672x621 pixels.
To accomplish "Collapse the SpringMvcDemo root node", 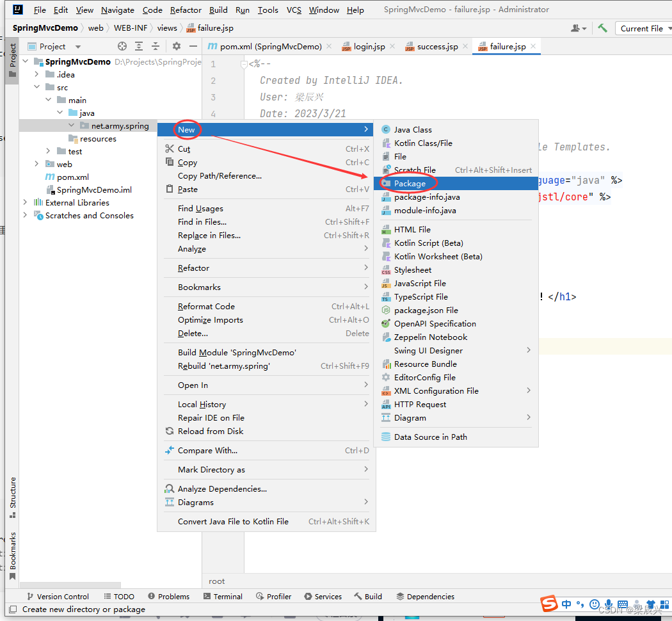I will coord(26,61).
